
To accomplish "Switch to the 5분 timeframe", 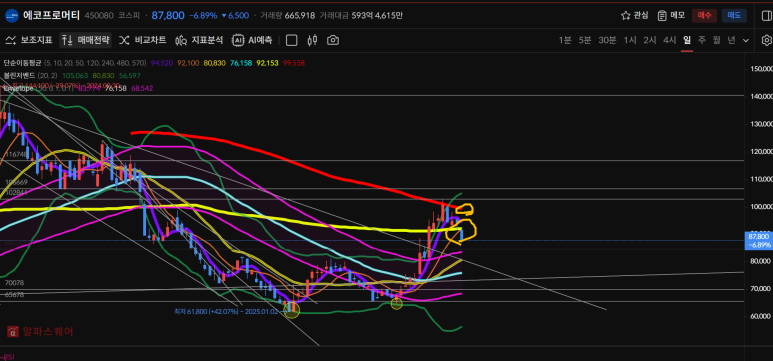I will [585, 40].
